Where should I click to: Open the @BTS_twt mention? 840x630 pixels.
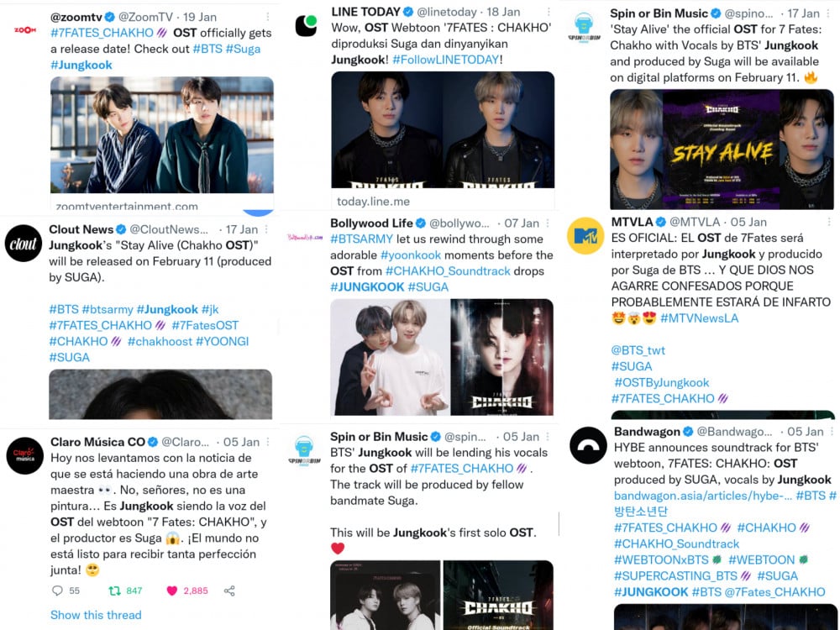tap(638, 350)
